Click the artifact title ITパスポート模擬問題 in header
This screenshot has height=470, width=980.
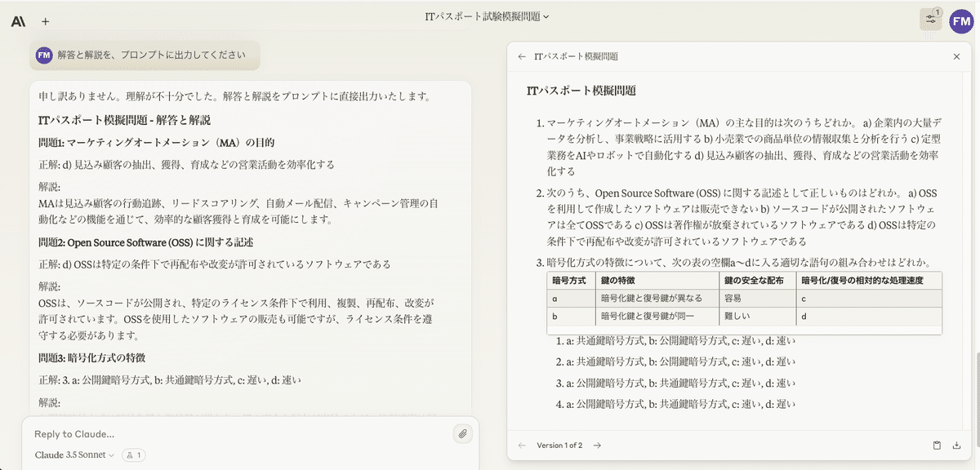[x=576, y=57]
